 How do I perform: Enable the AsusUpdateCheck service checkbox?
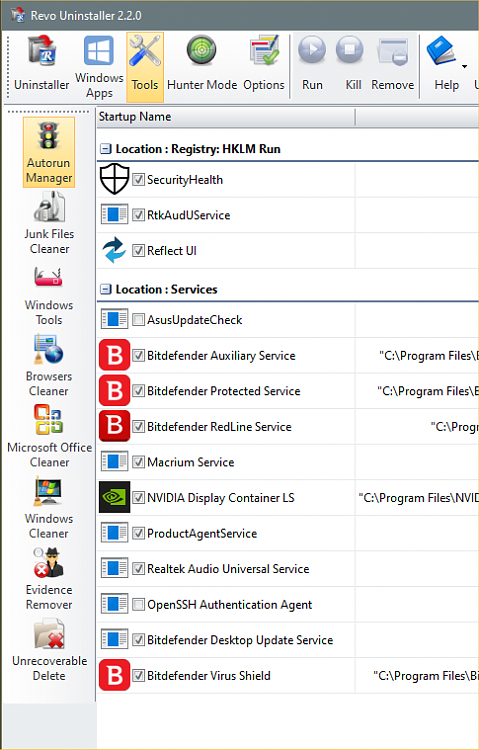tap(138, 320)
